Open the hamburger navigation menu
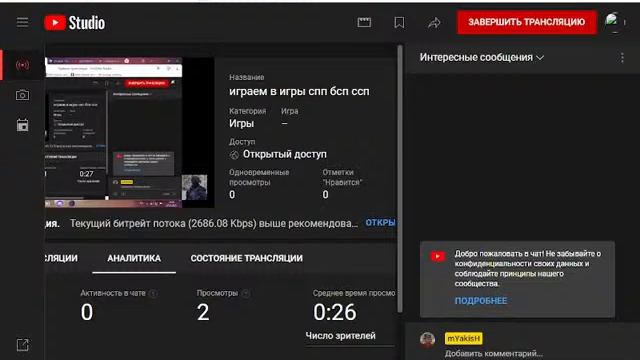Image resolution: width=640 pixels, height=360 pixels. (x=22, y=22)
